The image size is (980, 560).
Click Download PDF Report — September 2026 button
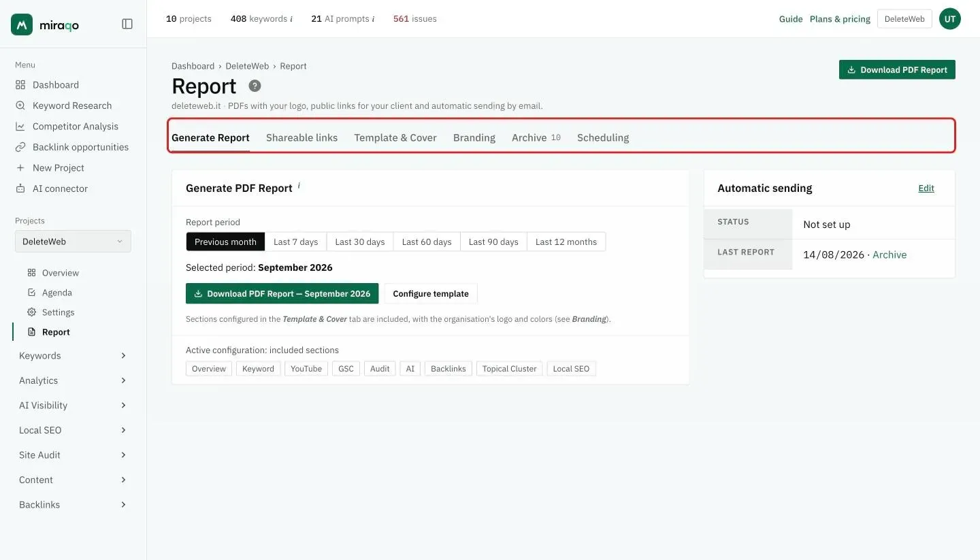(x=282, y=294)
